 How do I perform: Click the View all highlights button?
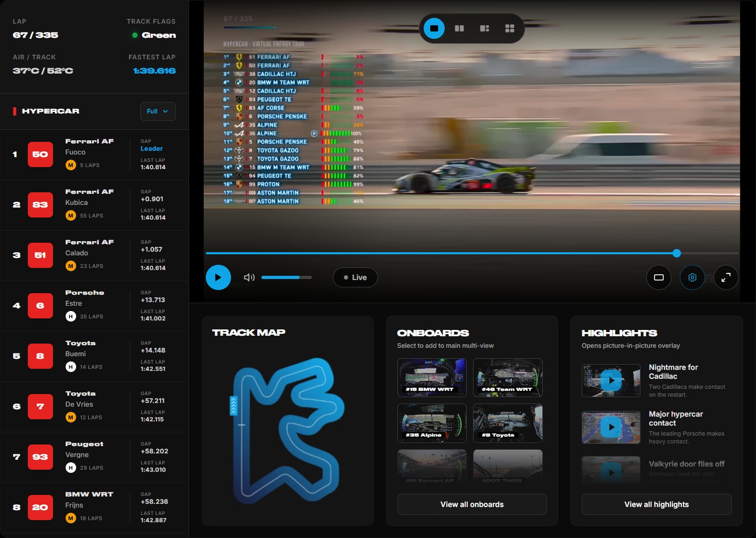coord(656,504)
